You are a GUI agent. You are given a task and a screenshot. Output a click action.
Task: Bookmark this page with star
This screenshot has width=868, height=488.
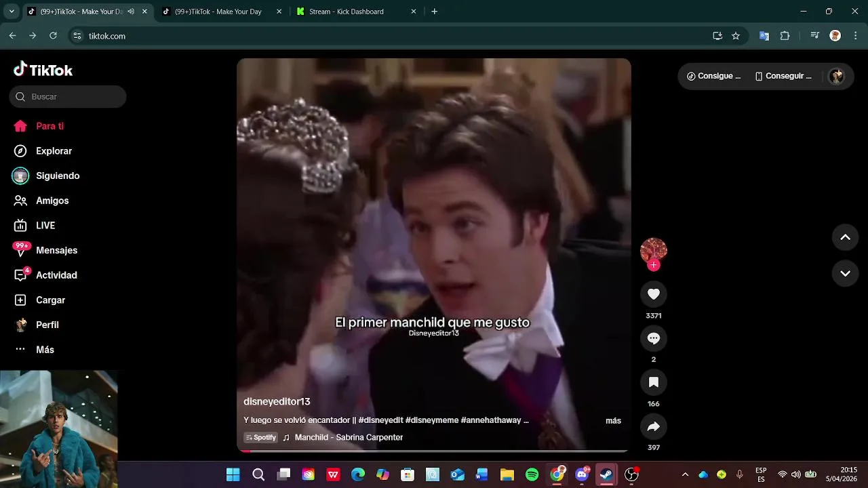click(x=736, y=36)
